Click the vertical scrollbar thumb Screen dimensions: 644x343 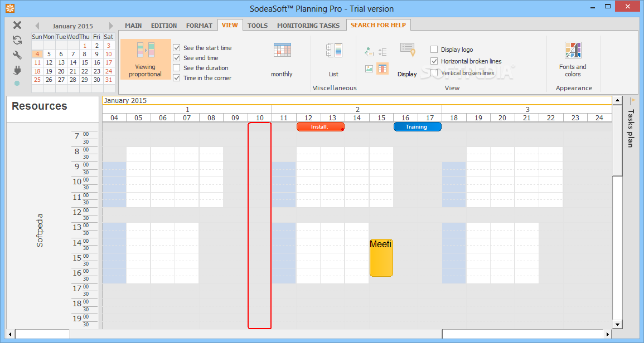(617, 140)
